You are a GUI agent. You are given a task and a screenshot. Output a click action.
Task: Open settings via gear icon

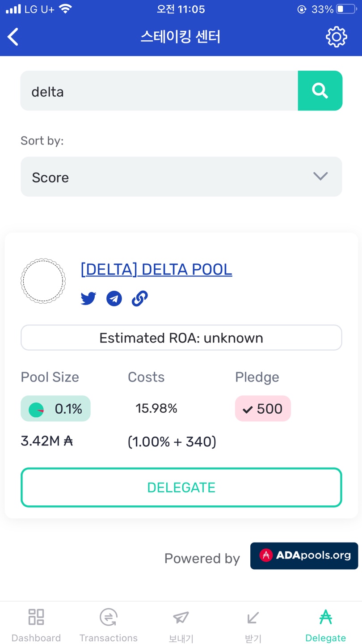(x=336, y=37)
